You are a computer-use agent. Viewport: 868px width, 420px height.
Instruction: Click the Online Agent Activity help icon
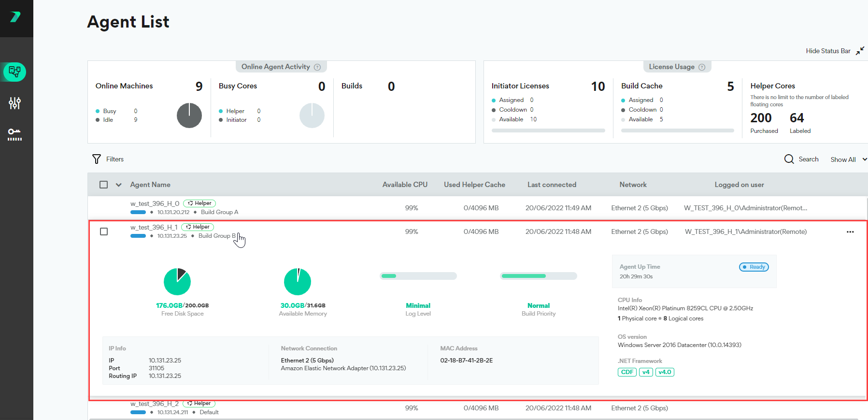pos(317,67)
